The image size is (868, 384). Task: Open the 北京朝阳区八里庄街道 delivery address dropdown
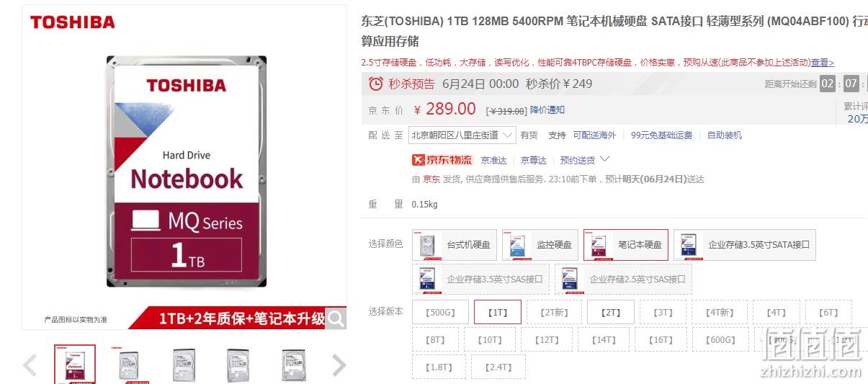click(x=462, y=135)
